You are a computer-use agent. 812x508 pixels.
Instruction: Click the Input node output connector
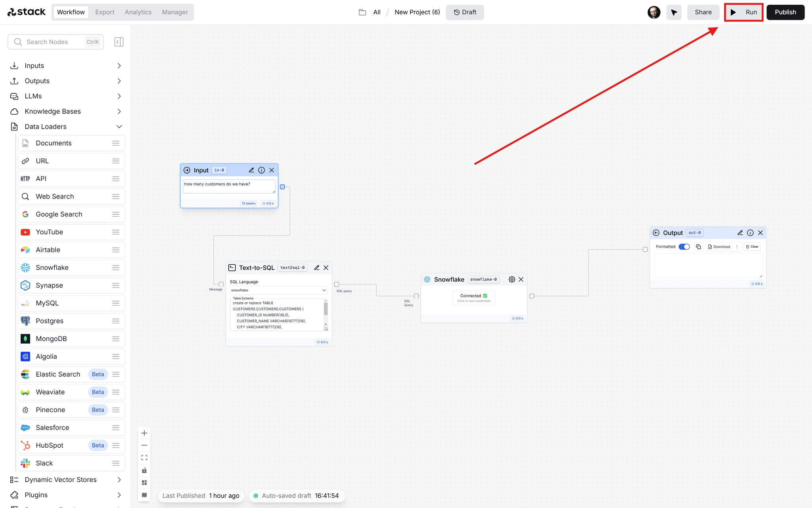click(282, 187)
